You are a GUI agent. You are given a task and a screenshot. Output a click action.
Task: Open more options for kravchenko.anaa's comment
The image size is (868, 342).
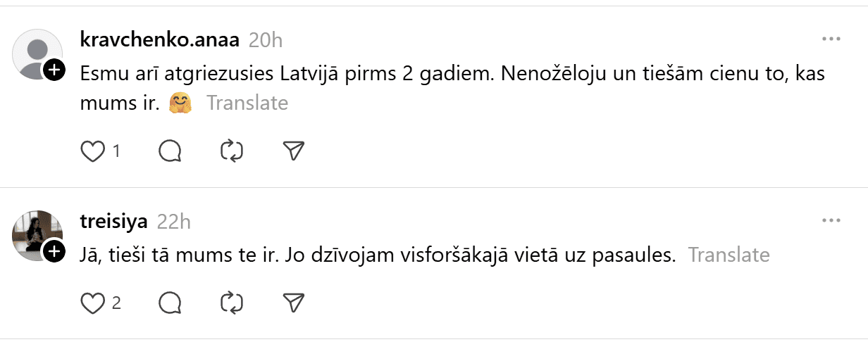[831, 39]
